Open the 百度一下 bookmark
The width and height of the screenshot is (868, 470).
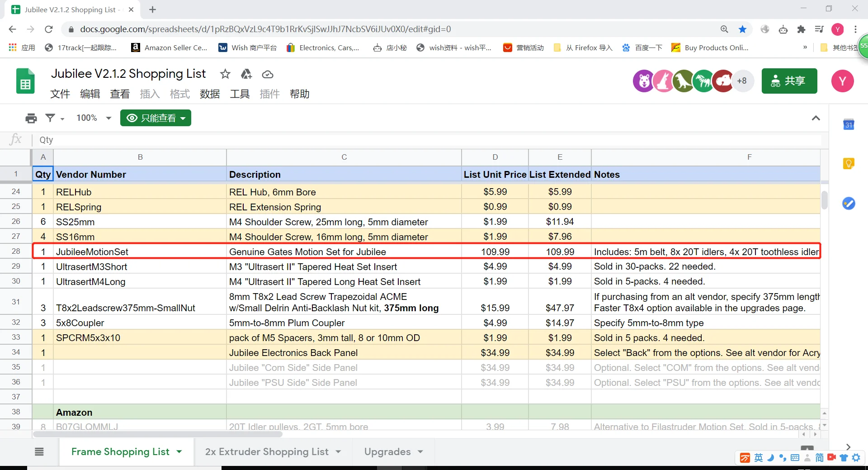[x=642, y=47]
